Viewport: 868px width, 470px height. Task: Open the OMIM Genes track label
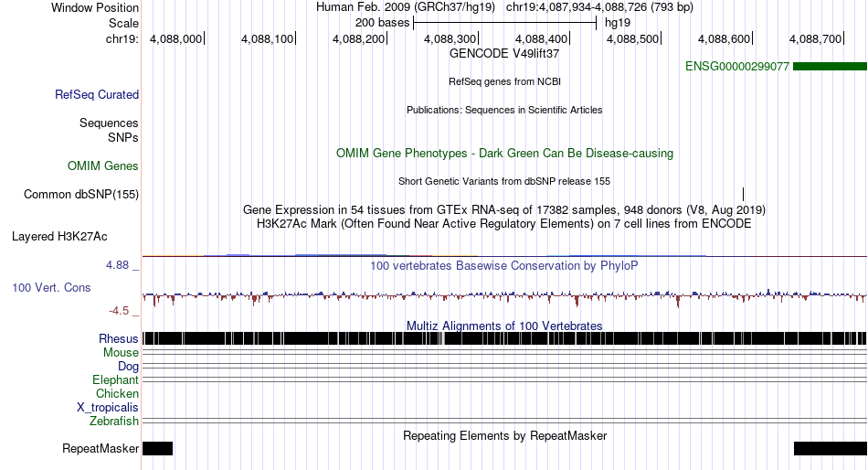point(103,166)
